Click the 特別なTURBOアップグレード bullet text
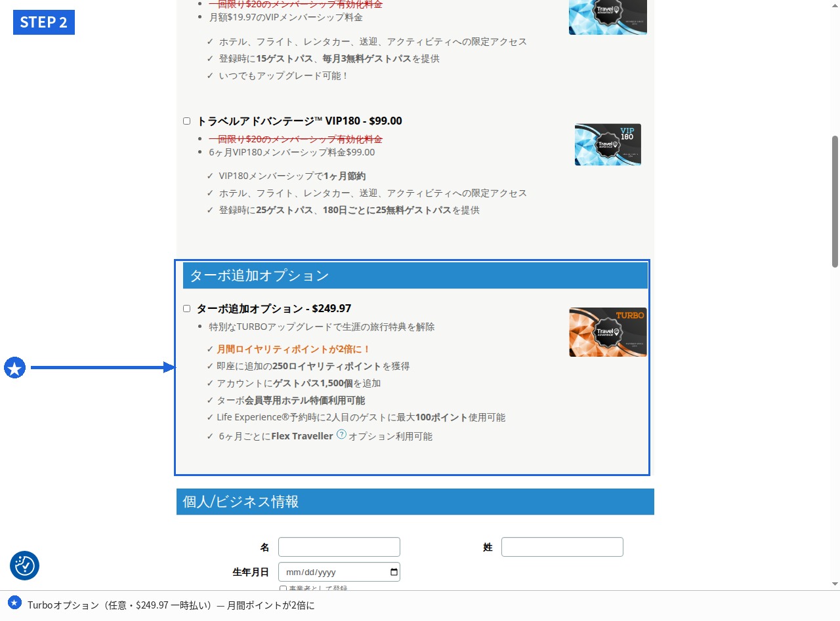This screenshot has height=621, width=840. [322, 327]
